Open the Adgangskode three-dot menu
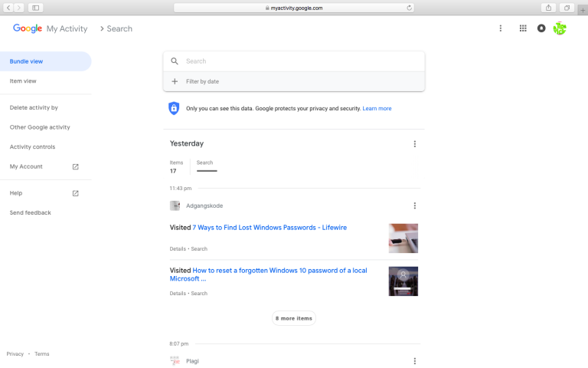The width and height of the screenshot is (588, 368). [x=414, y=205]
